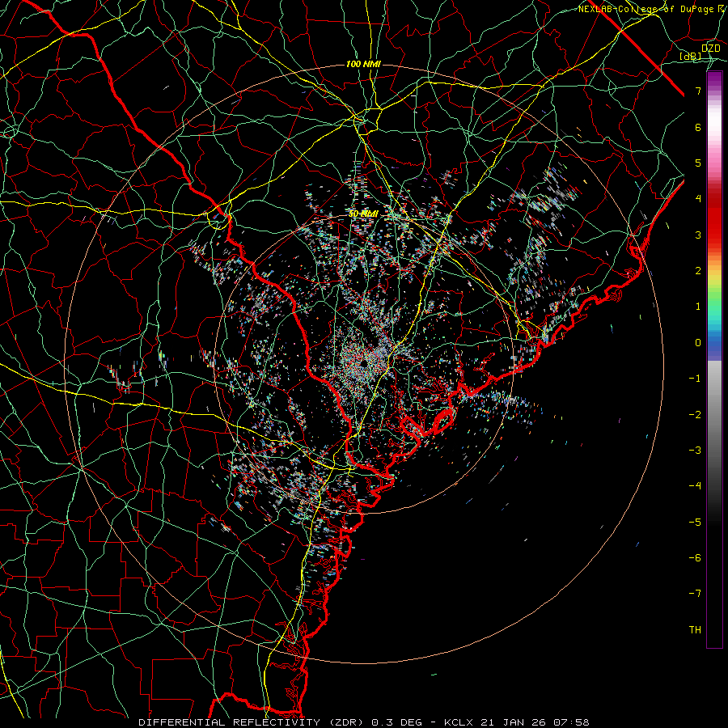The height and width of the screenshot is (728, 728).
Task: Click the -7 value on the color scale
Action: 695,594
